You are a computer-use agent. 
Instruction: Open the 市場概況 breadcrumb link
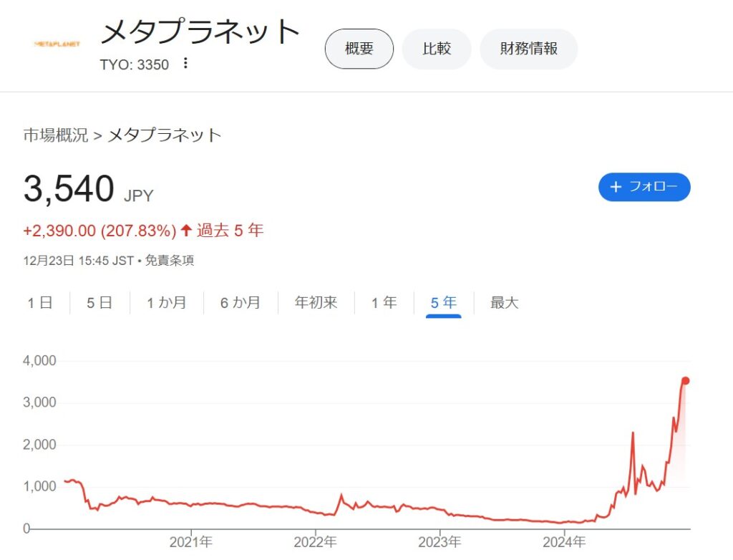[x=56, y=135]
